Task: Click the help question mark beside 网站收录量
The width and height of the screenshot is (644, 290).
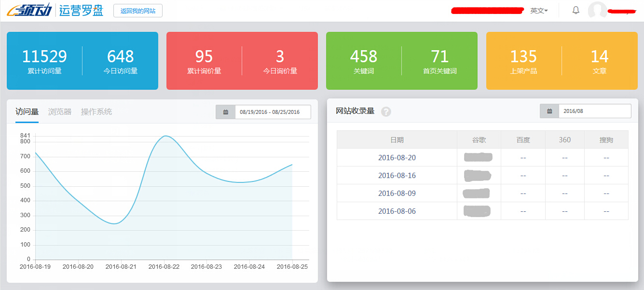Action: pos(386,111)
